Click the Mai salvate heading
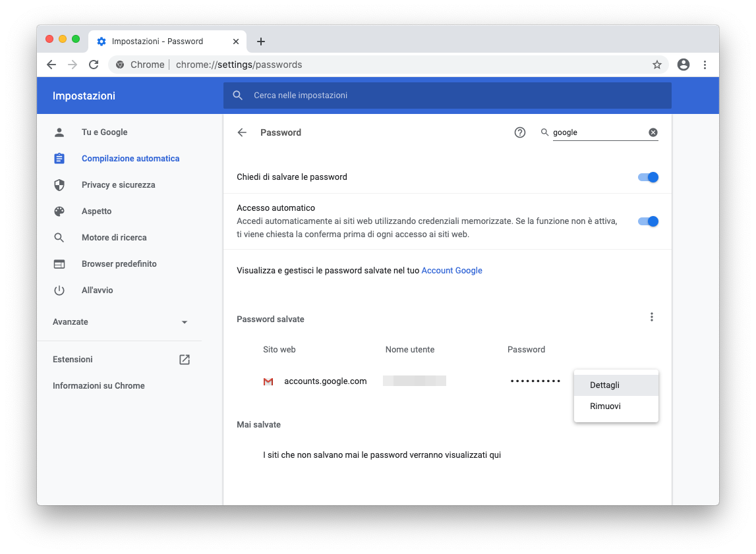Screen dimensions: 756x554 point(258,424)
